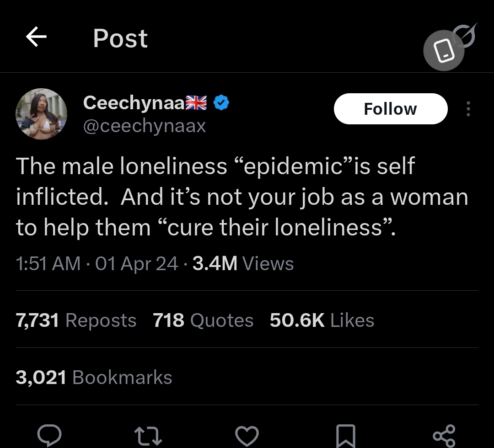Tap the blue verified badge

click(x=221, y=103)
